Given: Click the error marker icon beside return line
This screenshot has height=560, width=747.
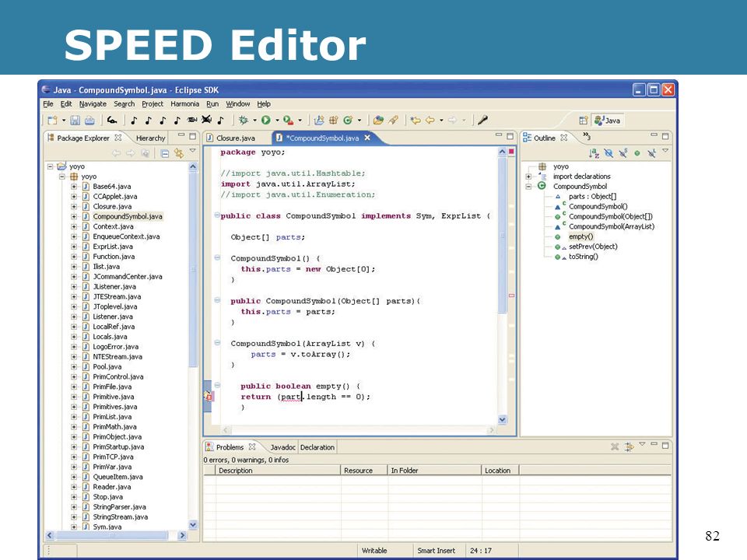Looking at the screenshot, I should coord(209,396).
